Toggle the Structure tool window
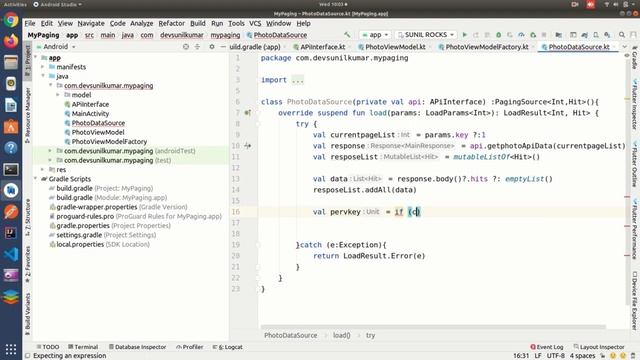Screen dimensions: 640x360 coord(28,217)
